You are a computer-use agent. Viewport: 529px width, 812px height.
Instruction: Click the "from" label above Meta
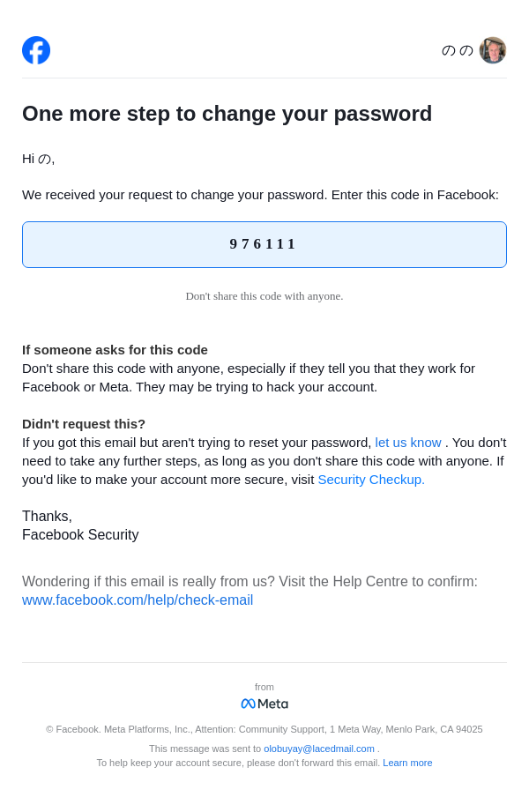tap(264, 687)
